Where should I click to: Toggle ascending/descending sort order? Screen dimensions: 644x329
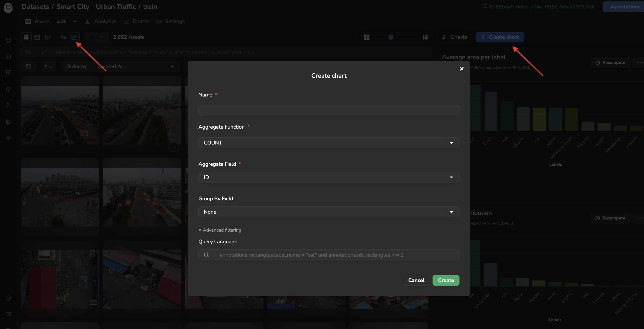point(48,66)
